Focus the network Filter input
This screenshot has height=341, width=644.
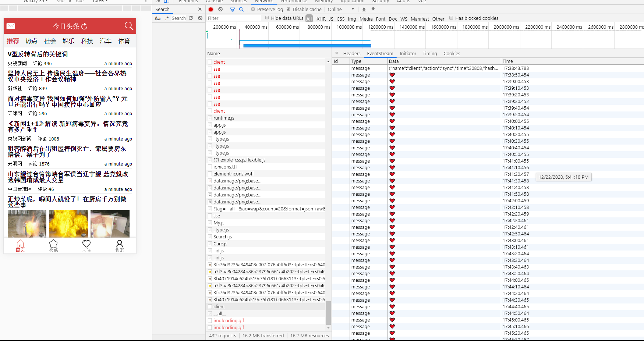(234, 18)
